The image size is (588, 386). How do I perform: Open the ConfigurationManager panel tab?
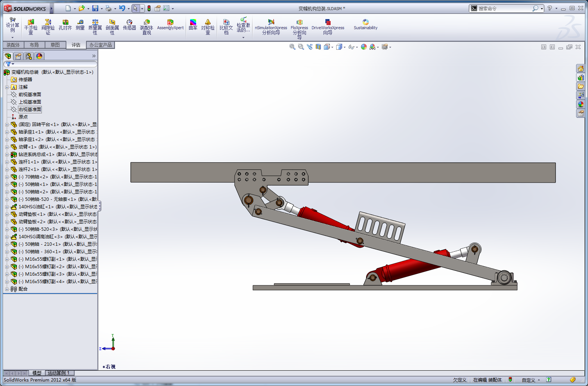(29, 56)
